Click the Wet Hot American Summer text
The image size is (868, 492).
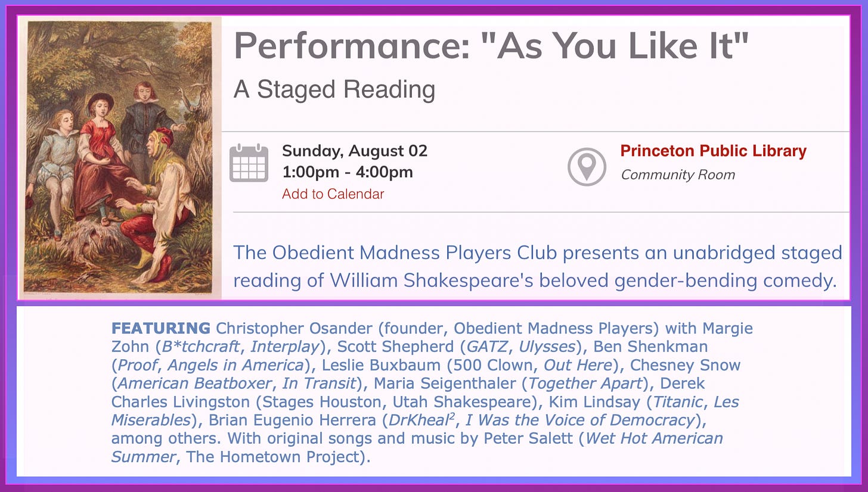pos(417,447)
